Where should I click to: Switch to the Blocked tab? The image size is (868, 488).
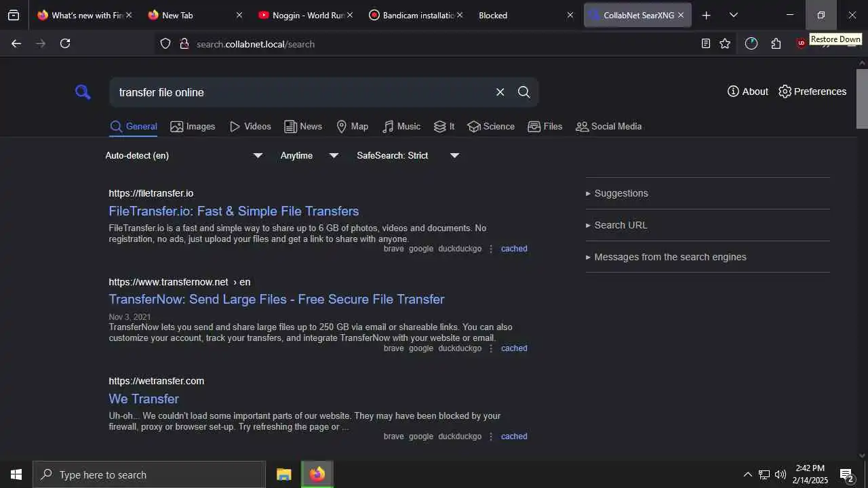pyautogui.click(x=526, y=15)
